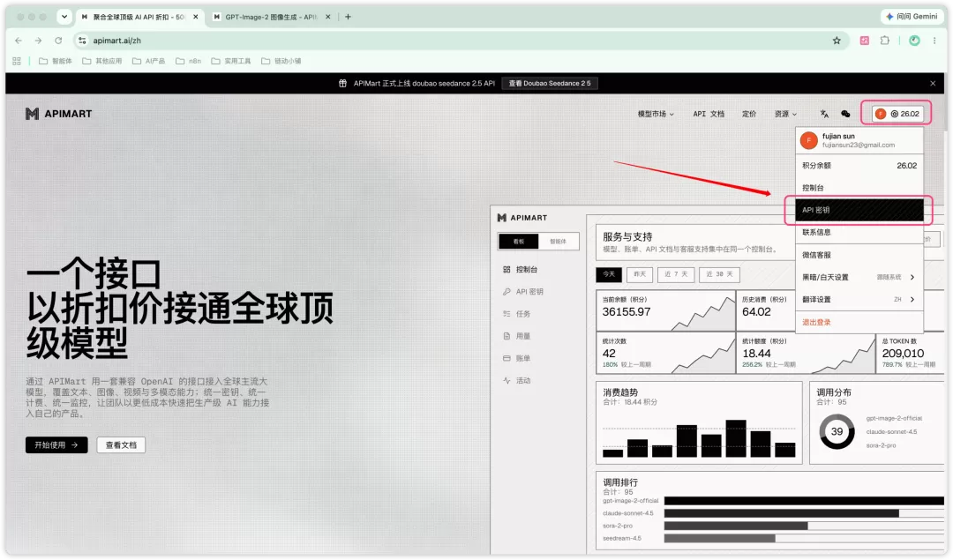Click the fujiansun23@gmail.com email text

click(x=859, y=146)
